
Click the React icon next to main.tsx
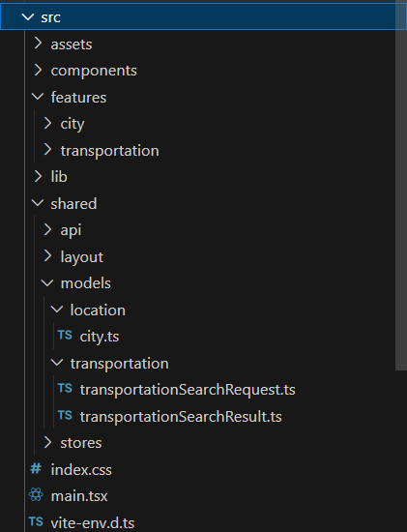point(36,494)
